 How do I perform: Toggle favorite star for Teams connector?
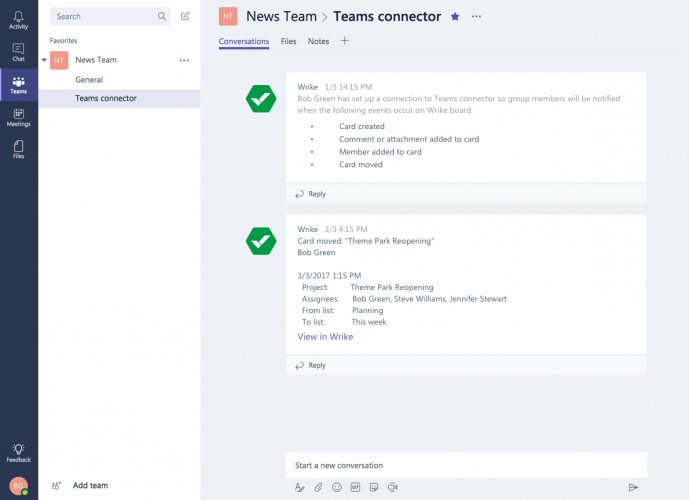(x=455, y=17)
